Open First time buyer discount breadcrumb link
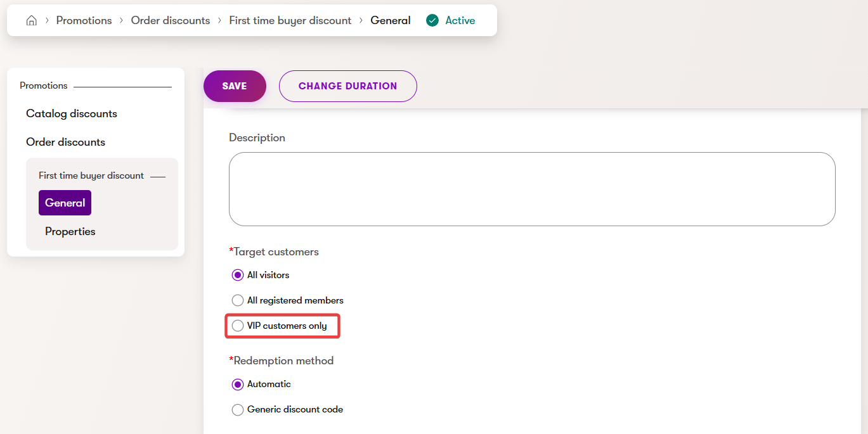Image resolution: width=868 pixels, height=434 pixels. pyautogui.click(x=290, y=20)
